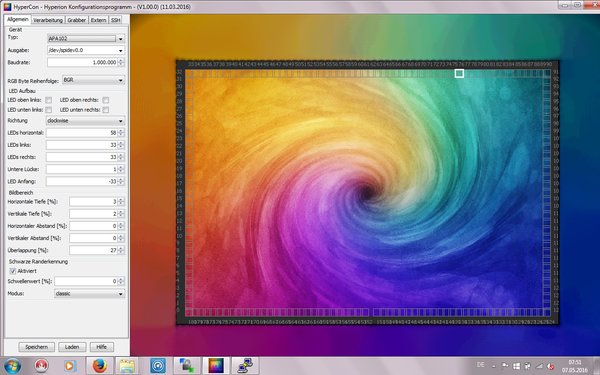Switch to the Allgemein tab
600x375 pixels.
point(18,20)
